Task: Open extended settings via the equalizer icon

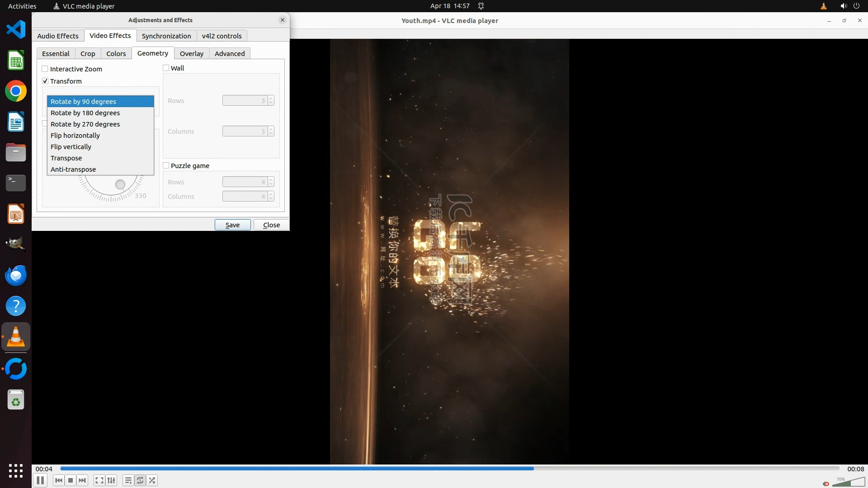Action: point(111,480)
